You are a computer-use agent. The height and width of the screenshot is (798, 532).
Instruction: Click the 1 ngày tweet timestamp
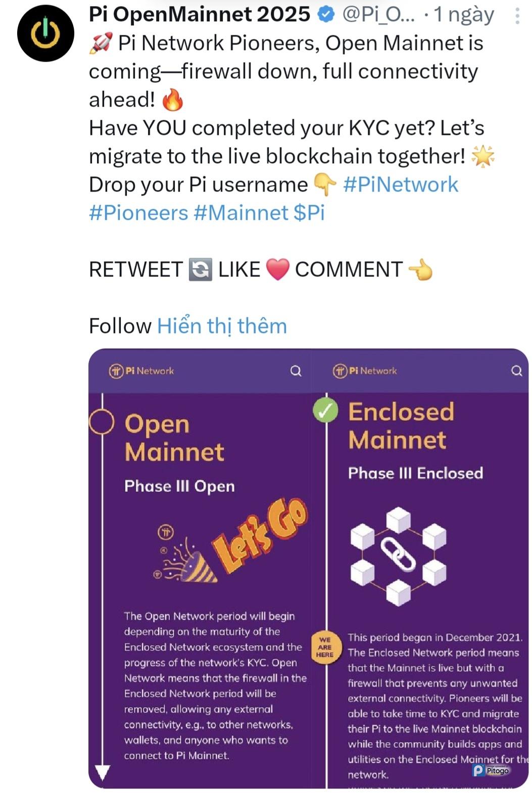tap(464, 15)
